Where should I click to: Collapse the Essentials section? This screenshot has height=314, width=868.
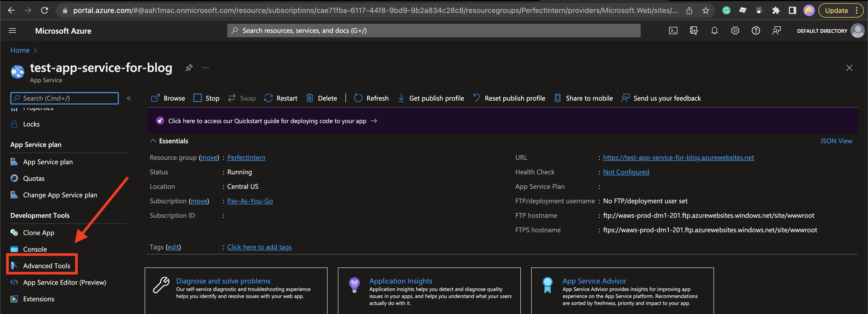coord(153,141)
